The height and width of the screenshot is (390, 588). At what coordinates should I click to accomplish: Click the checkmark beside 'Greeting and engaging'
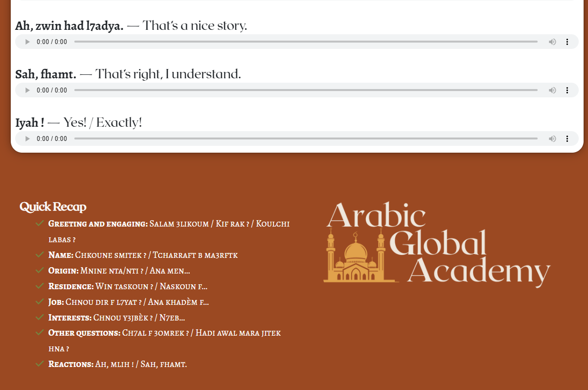40,224
